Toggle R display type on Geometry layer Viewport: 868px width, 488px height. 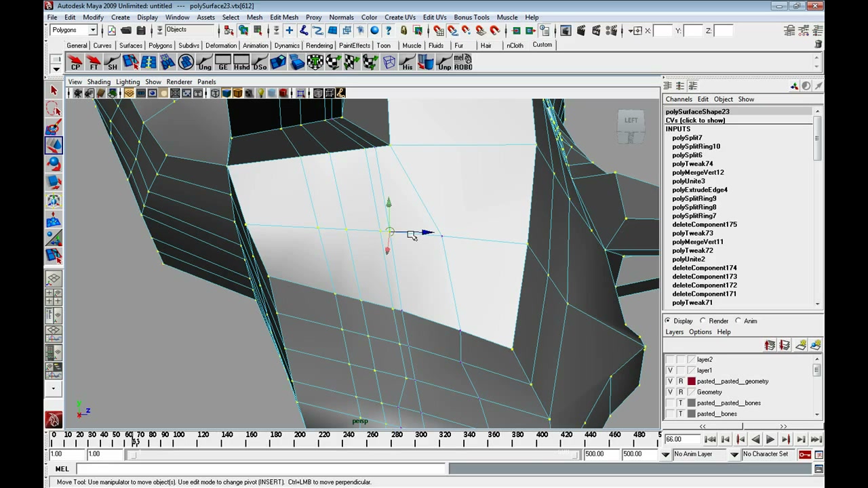click(681, 392)
